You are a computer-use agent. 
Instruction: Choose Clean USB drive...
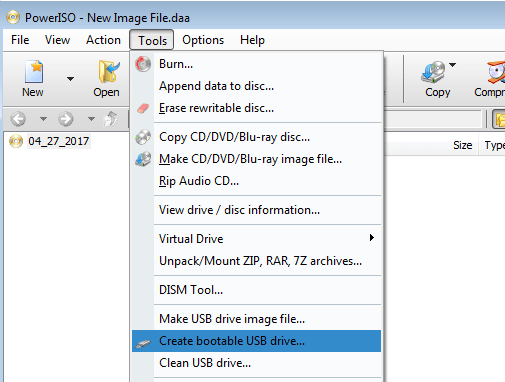(x=256, y=363)
